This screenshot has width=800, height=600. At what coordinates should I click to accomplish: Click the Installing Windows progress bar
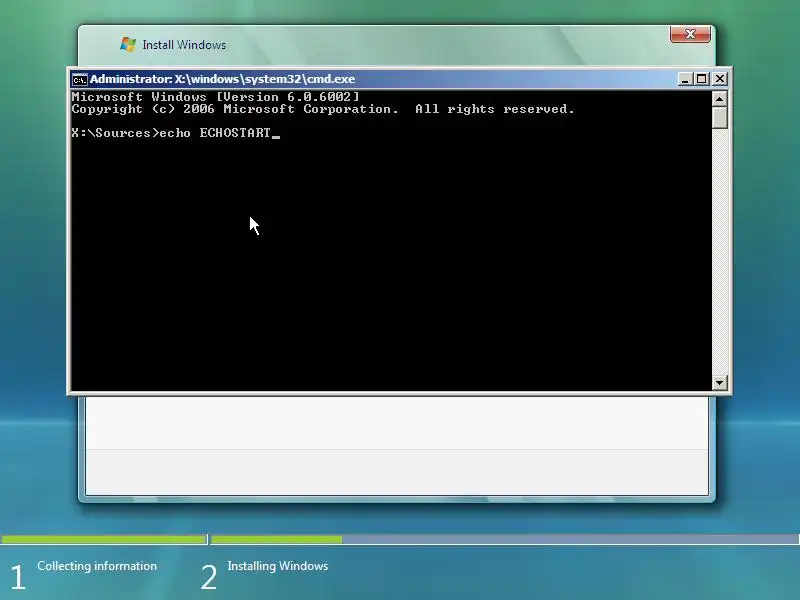505,539
